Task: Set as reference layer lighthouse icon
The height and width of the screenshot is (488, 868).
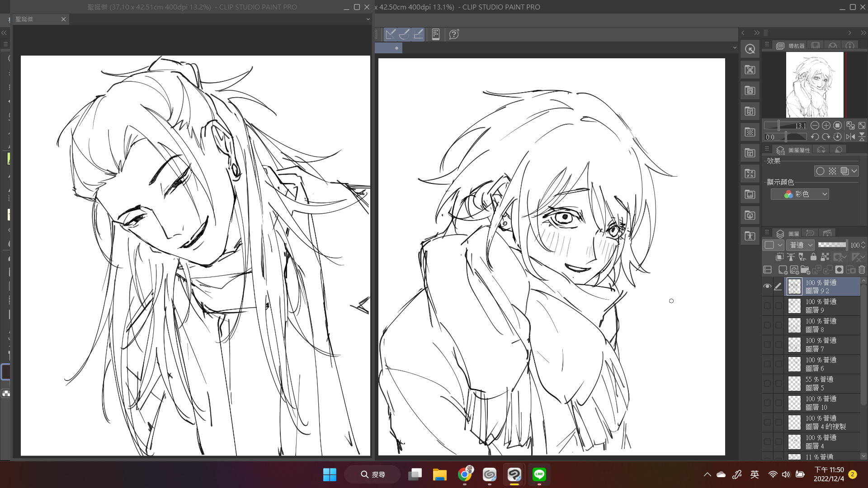Action: [x=791, y=257]
